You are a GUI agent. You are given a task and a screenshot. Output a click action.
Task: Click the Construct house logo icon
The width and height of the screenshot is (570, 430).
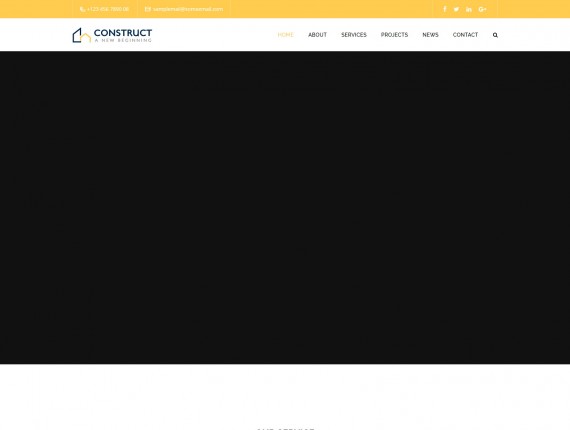(x=81, y=35)
